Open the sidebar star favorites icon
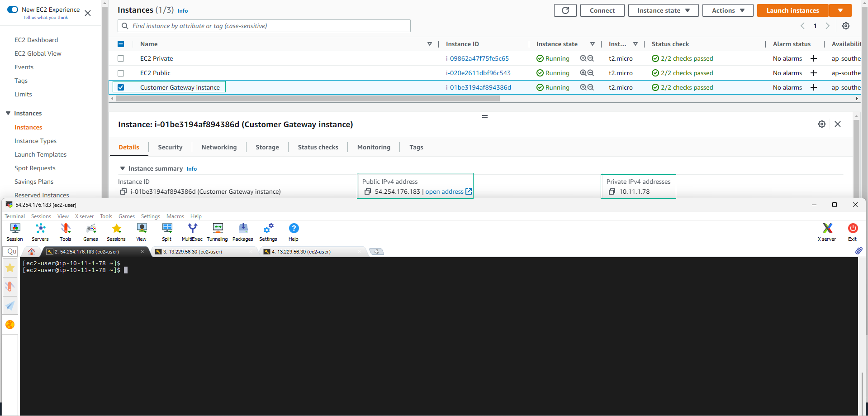Screen dimensions: 868x416 pyautogui.click(x=10, y=268)
